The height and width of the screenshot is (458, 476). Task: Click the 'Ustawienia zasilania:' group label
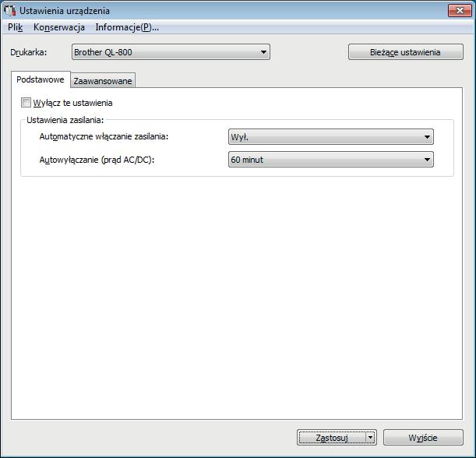click(65, 120)
